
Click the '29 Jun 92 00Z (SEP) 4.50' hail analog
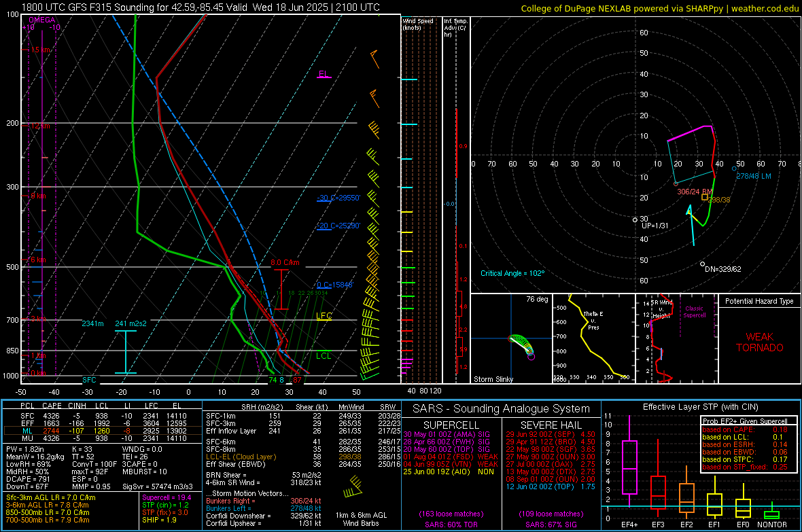coord(551,434)
